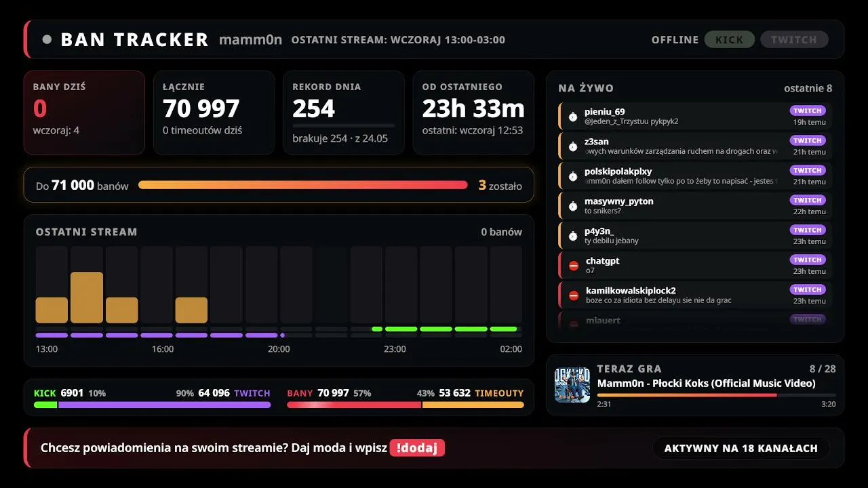Click the 'ostatni: wczoraj 12:53' text

[473, 130]
